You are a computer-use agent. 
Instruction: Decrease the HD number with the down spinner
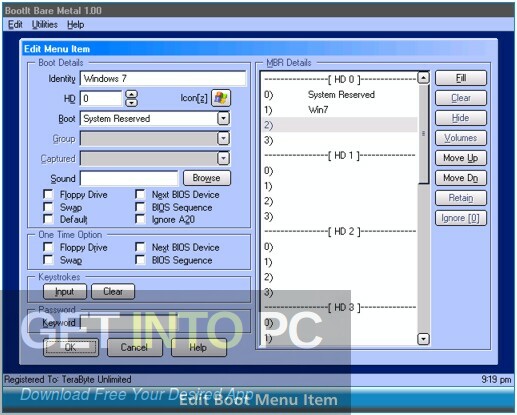132,103
